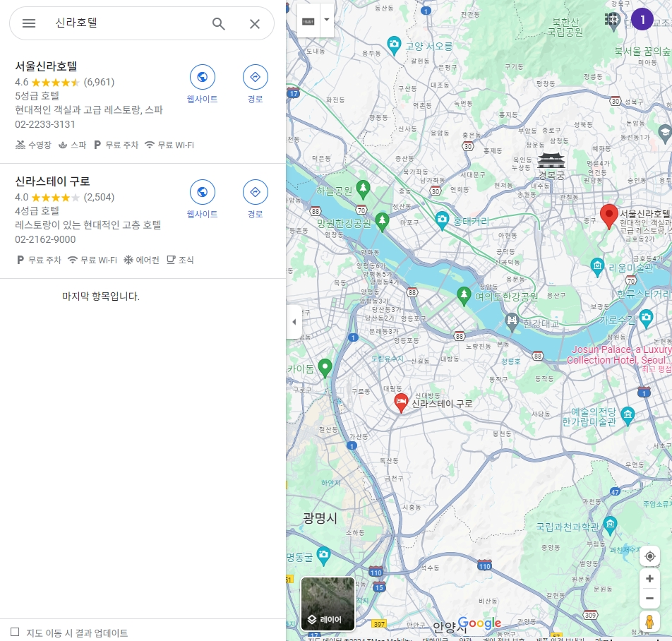The image size is (672, 641).
Task: Click the 5성급 호텔 description text
Action: (x=37, y=95)
